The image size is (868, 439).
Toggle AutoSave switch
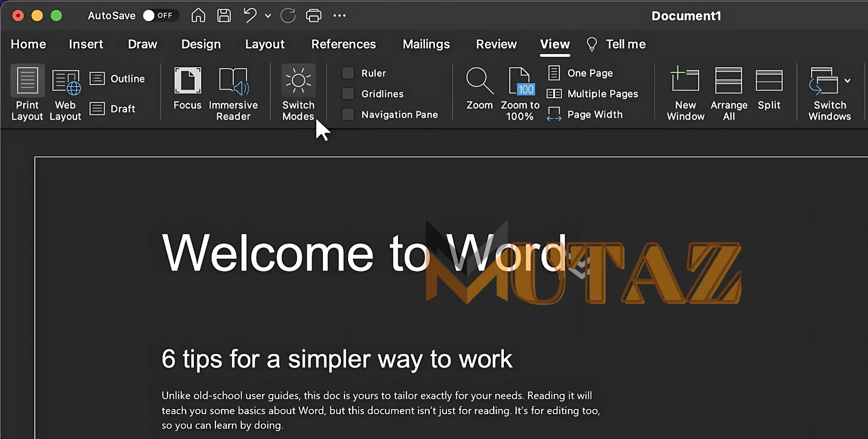(160, 15)
